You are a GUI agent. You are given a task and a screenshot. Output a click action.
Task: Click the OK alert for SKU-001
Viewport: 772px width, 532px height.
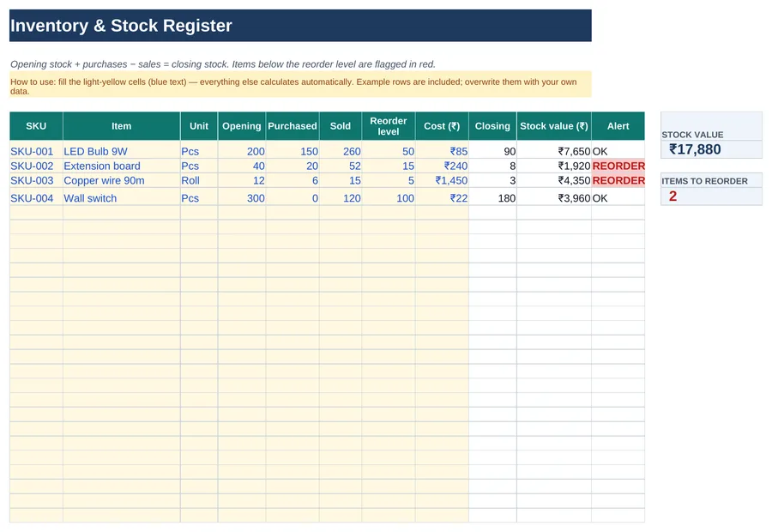tap(618, 151)
